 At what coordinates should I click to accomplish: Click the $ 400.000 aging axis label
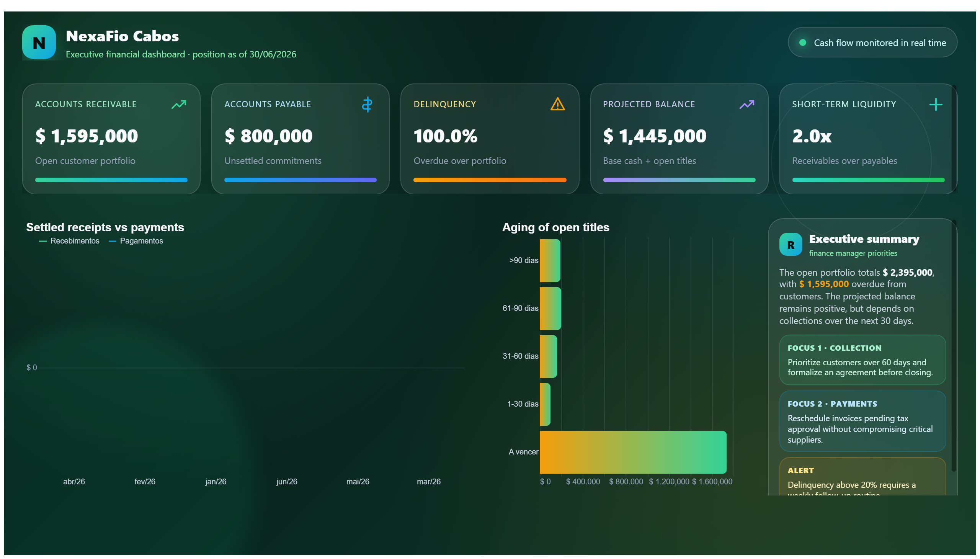(x=583, y=482)
